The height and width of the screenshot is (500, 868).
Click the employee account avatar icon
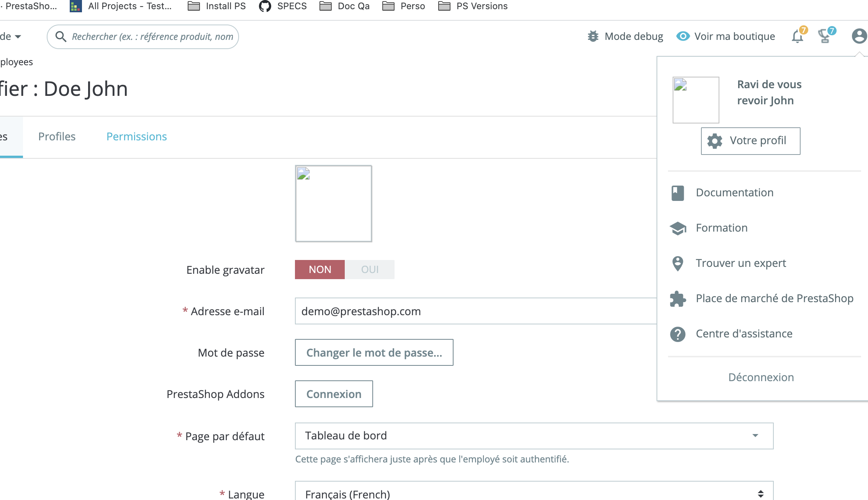click(859, 36)
